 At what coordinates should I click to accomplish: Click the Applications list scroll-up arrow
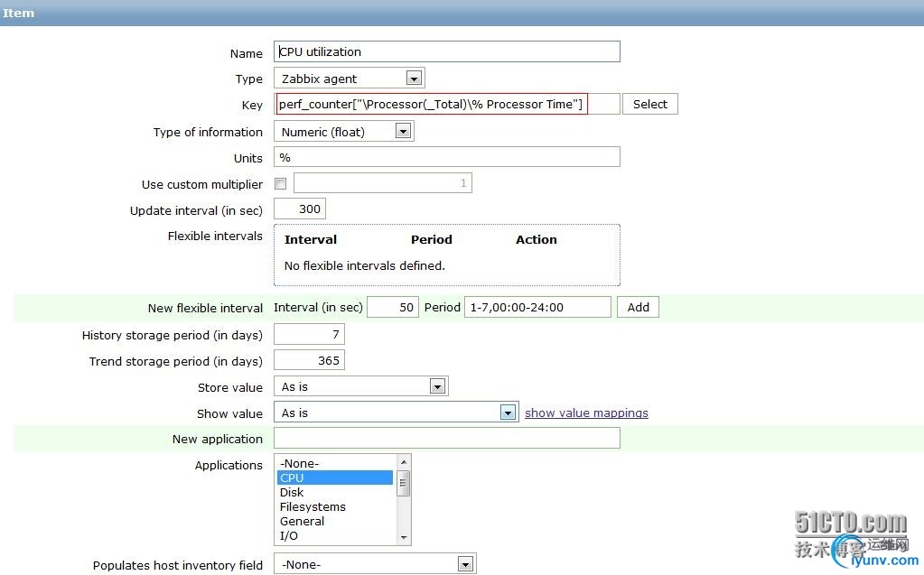pos(404,461)
